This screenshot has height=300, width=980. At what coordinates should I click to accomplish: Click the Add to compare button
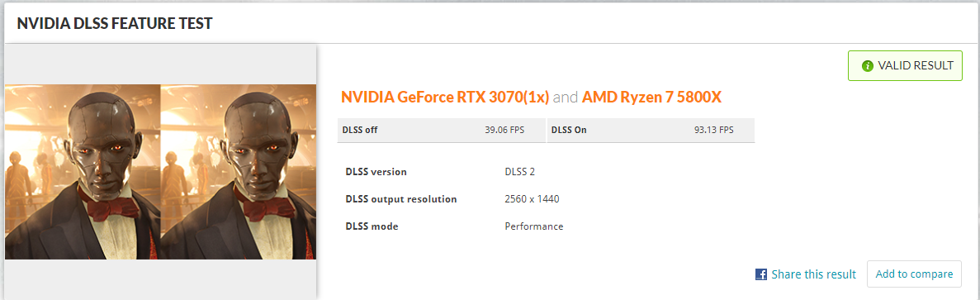914,274
